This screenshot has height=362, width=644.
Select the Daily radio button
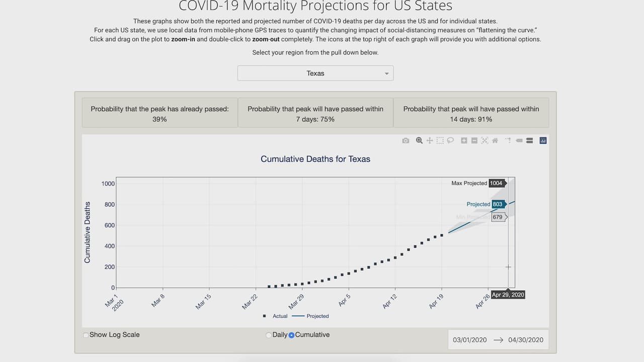(x=269, y=335)
